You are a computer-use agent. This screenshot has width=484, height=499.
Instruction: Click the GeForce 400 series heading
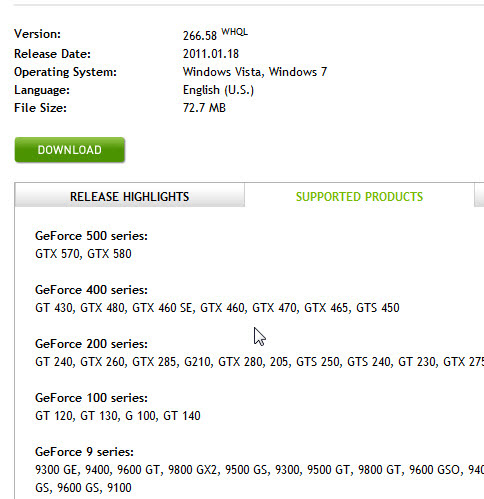(91, 290)
